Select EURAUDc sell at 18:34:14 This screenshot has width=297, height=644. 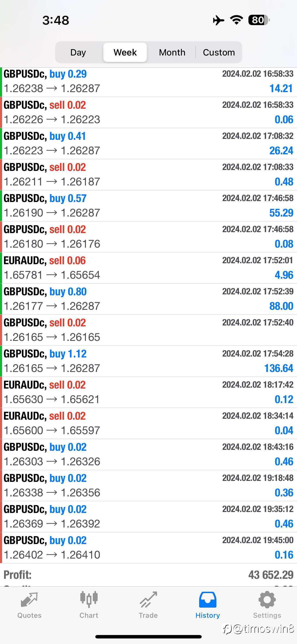tap(148, 424)
